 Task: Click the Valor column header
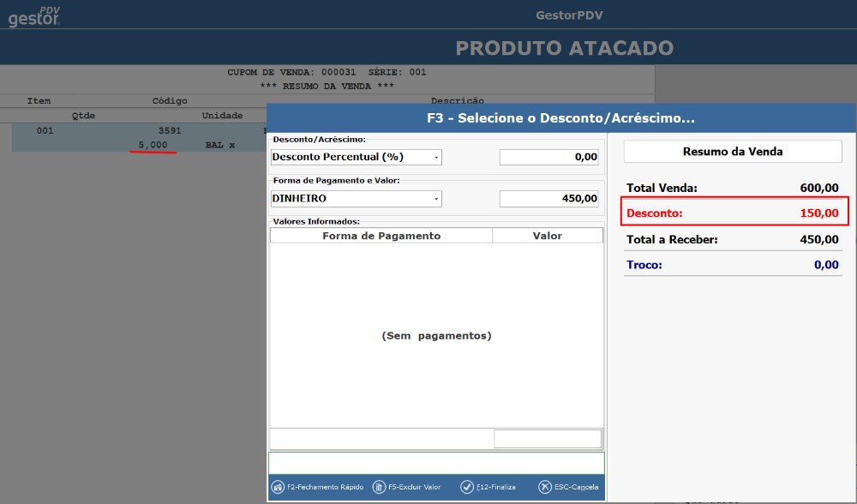point(548,236)
